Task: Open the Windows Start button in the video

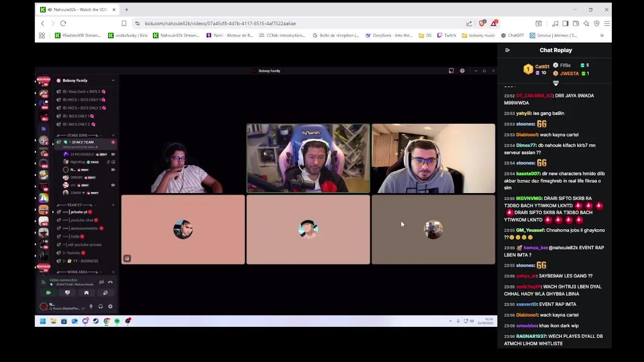Action: click(43, 321)
